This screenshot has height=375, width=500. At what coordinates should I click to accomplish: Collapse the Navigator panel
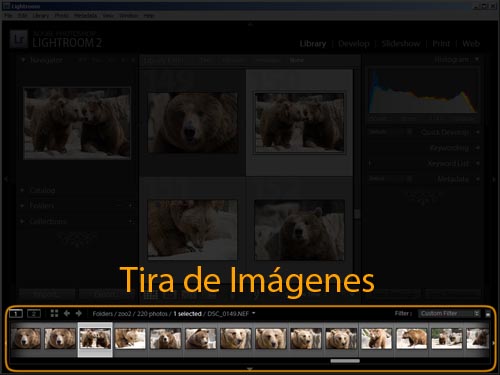[x=23, y=60]
